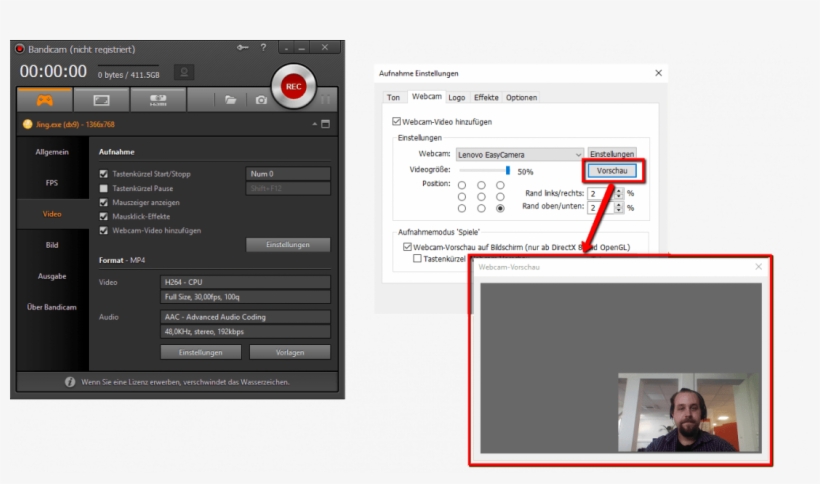820x484 pixels.
Task: Click the info icon in the license notice bar
Action: coord(70,382)
